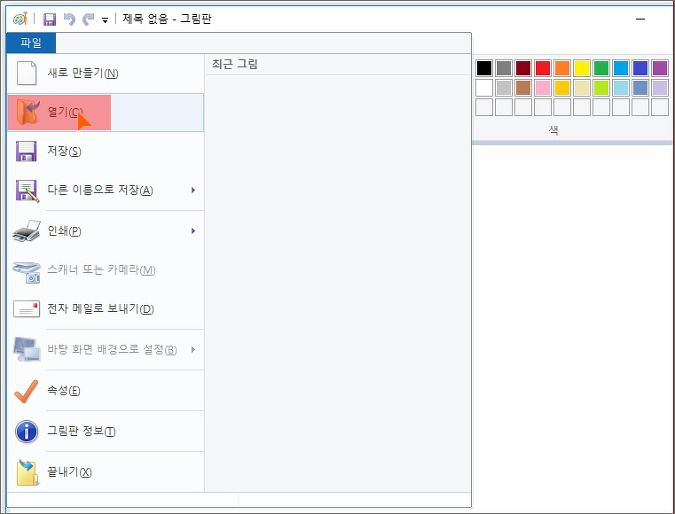Click the Paint app icon in title bar
This screenshot has height=514, width=675.
coord(20,19)
